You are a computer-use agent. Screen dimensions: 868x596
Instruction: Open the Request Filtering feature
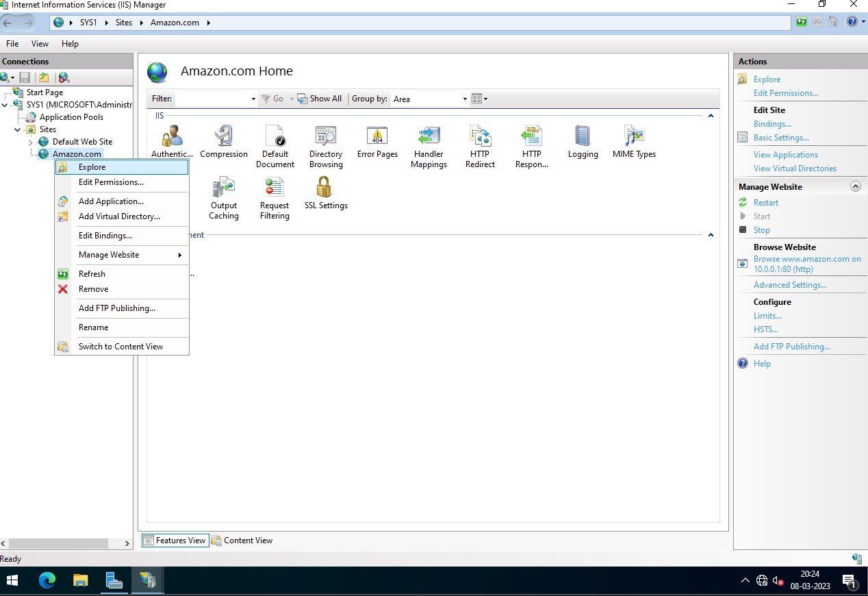(275, 198)
